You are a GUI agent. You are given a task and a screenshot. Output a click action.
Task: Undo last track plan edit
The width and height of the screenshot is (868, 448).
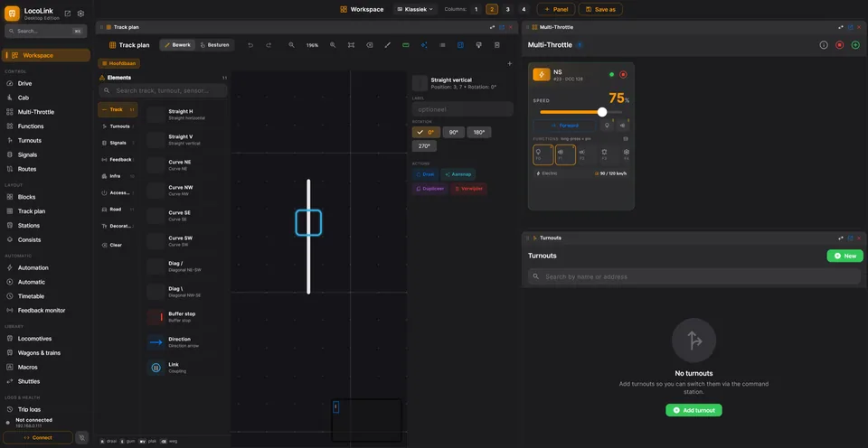[x=250, y=45]
